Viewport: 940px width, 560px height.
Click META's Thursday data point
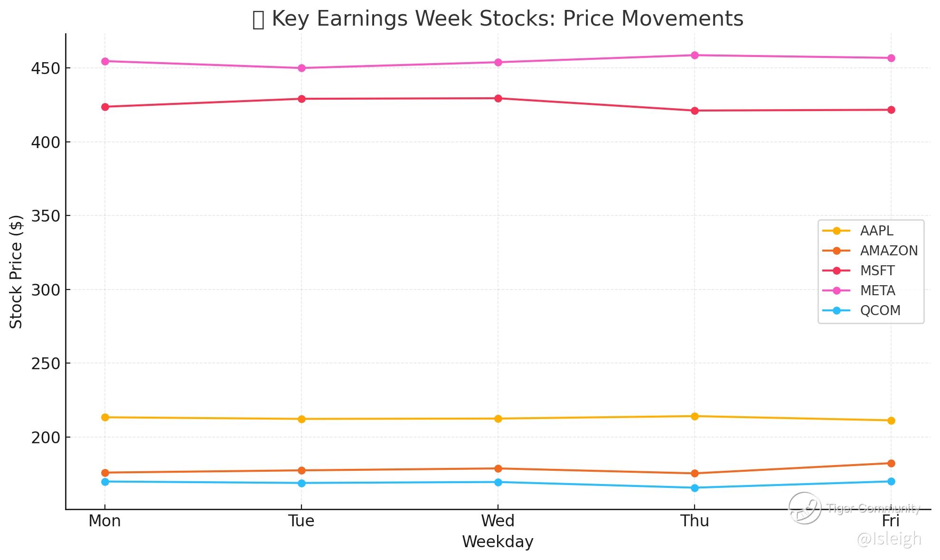pyautogui.click(x=695, y=56)
